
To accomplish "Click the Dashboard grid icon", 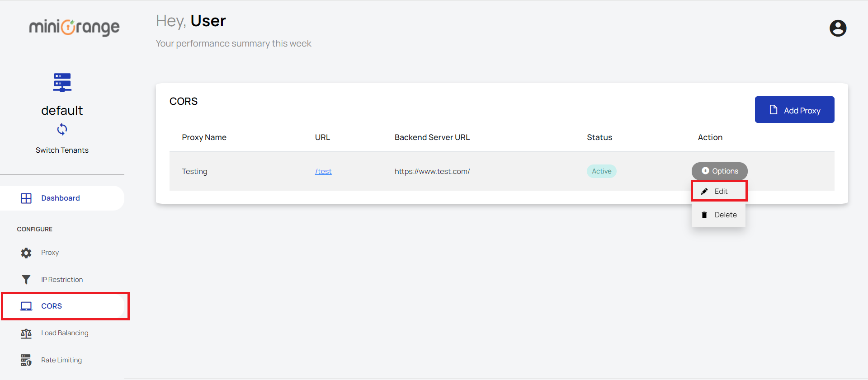I will [26, 198].
